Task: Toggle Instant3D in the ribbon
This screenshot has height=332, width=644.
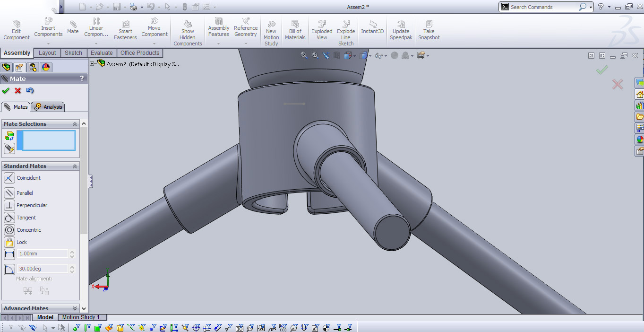Action: (x=372, y=27)
